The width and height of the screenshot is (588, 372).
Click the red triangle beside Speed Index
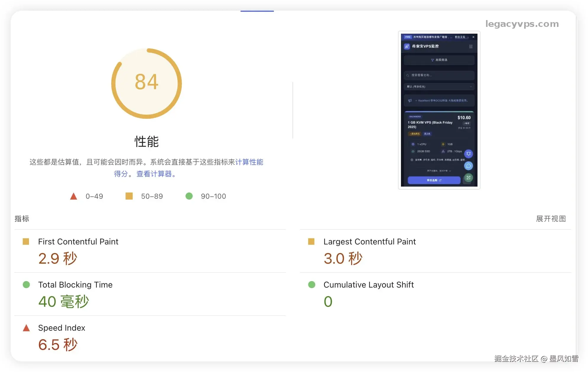coord(26,328)
